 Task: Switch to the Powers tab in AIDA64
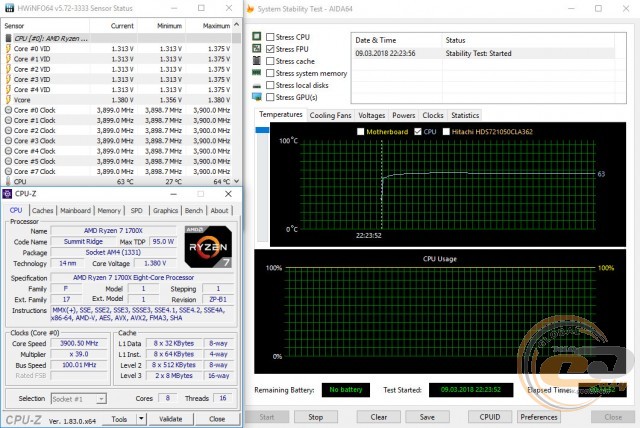(404, 115)
